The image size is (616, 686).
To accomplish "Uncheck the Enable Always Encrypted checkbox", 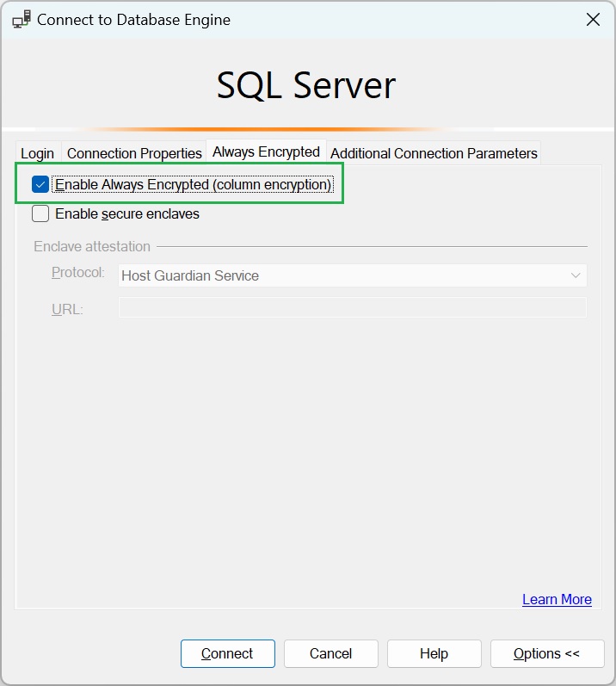I will 40,184.
